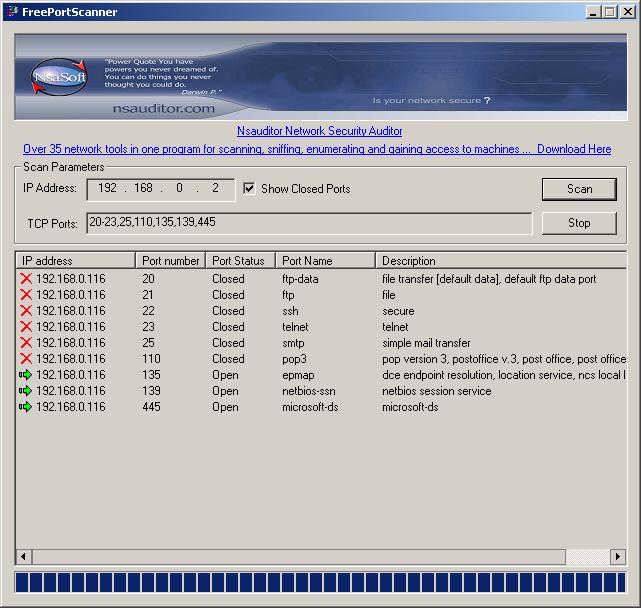Screen dimensions: 641x608
Task: Select third IP octet 0
Action: 179,188
